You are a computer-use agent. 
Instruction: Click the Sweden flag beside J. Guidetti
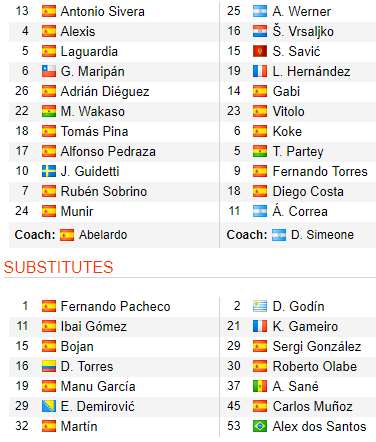49,171
